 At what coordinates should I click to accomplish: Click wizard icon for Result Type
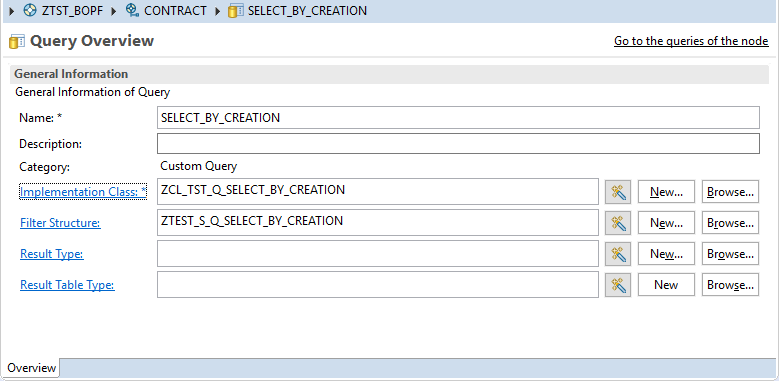pyautogui.click(x=618, y=254)
